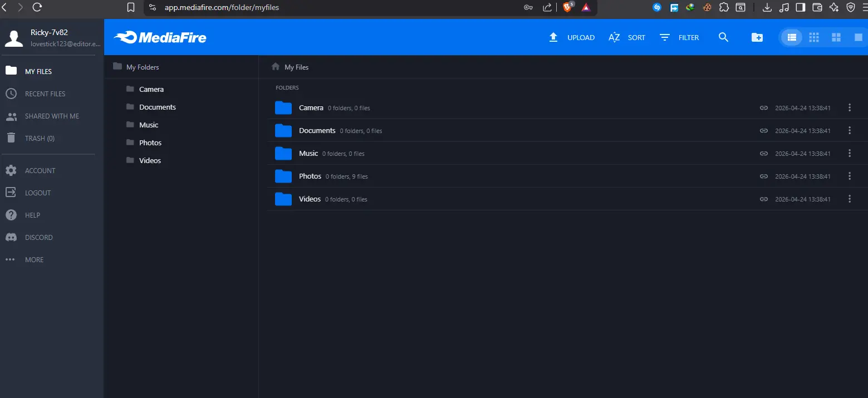The height and width of the screenshot is (398, 868).
Task: Open three-dot menu for Videos folder
Action: 850,199
